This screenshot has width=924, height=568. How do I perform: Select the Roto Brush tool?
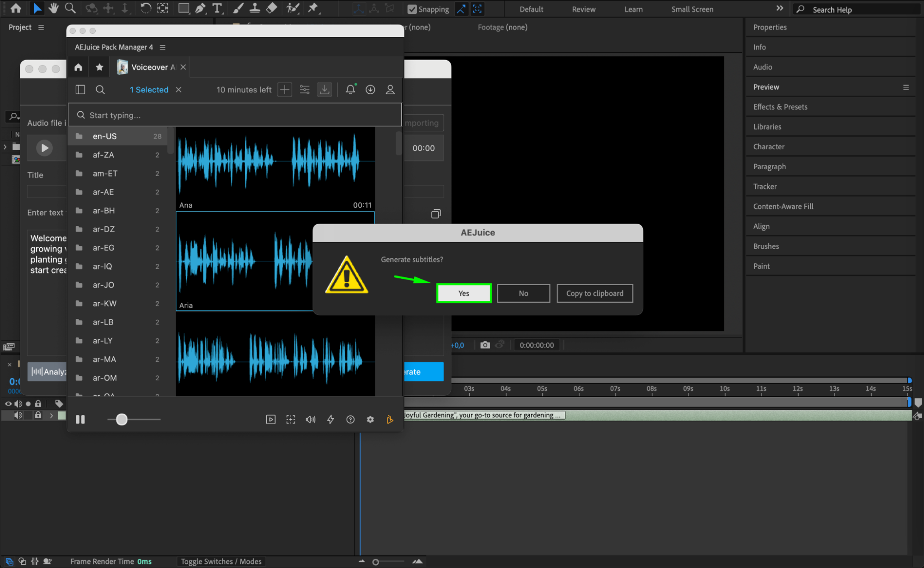[x=293, y=8]
